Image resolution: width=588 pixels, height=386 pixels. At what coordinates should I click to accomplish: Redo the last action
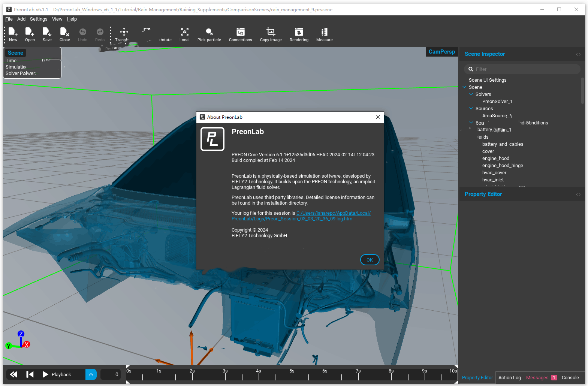(x=100, y=34)
